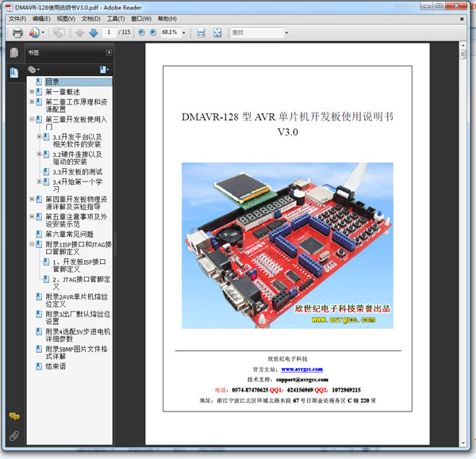Open the Attachments paperclip panel icon

14,436
